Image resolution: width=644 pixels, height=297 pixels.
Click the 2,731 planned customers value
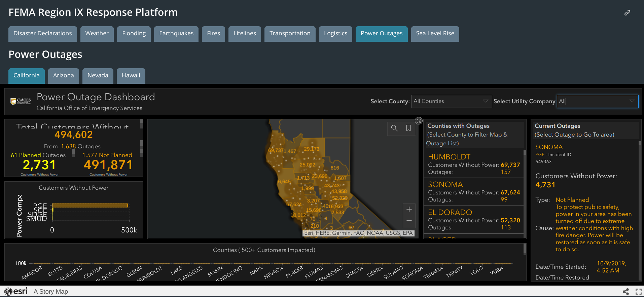39,165
